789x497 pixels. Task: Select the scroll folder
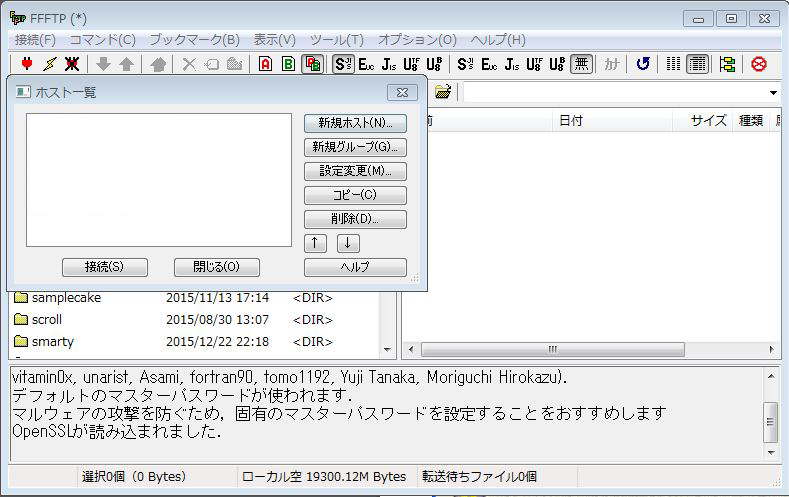coord(47,320)
